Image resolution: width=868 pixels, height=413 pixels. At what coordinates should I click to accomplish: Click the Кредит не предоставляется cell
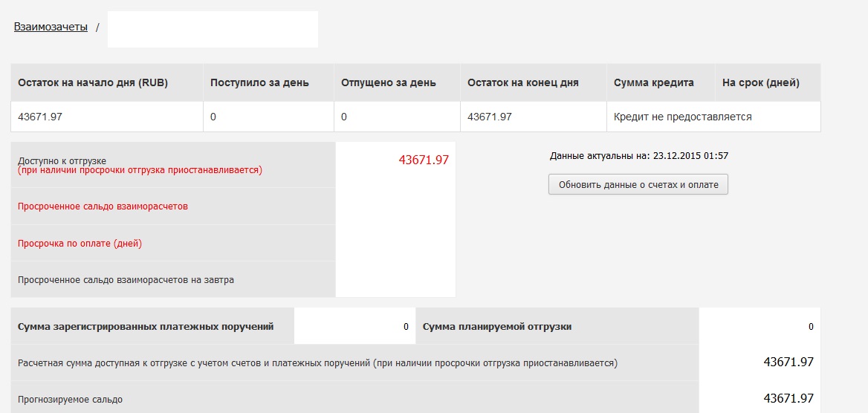pos(682,117)
